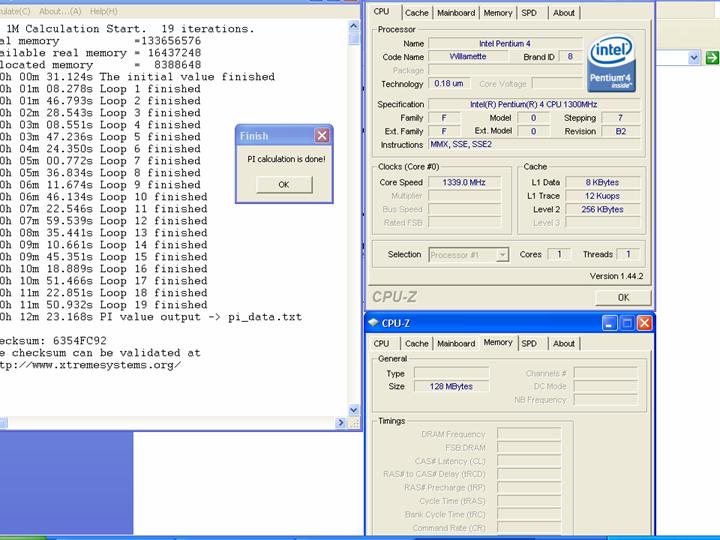Click Super PI horizontal scrollbar right arrow
This screenshot has width=720, height=540.
340,423
